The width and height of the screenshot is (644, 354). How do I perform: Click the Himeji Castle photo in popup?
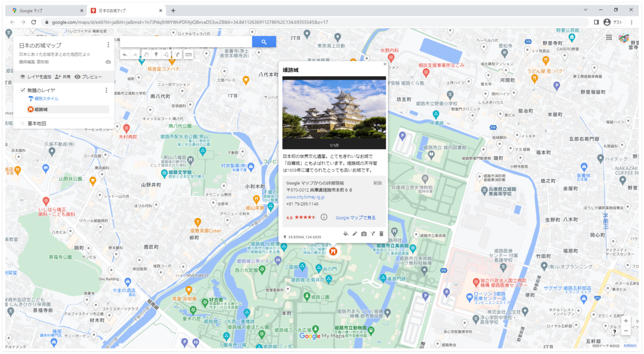click(x=334, y=109)
